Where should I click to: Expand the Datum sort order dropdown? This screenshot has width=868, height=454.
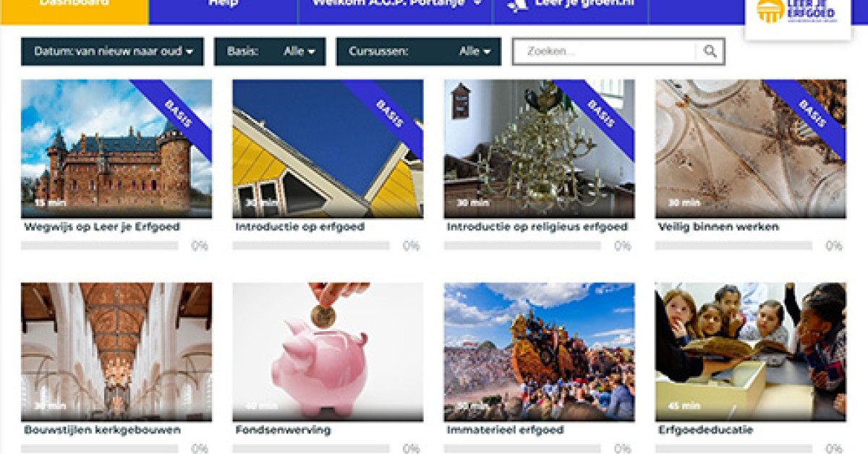coord(112,51)
